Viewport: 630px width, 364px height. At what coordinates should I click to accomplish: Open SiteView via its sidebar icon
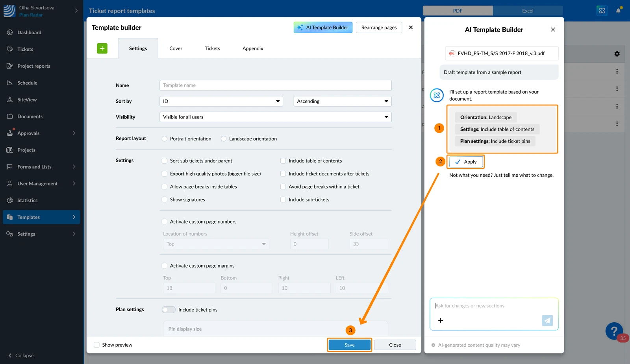10,100
